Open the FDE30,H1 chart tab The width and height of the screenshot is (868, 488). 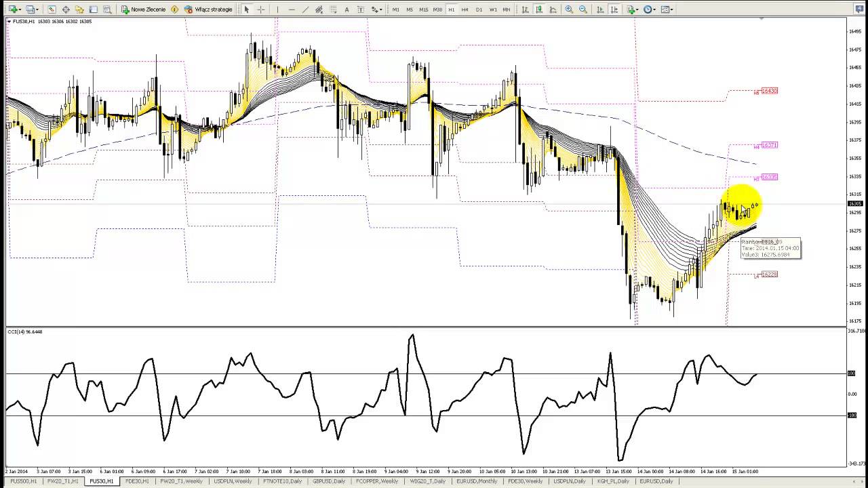tap(137, 481)
